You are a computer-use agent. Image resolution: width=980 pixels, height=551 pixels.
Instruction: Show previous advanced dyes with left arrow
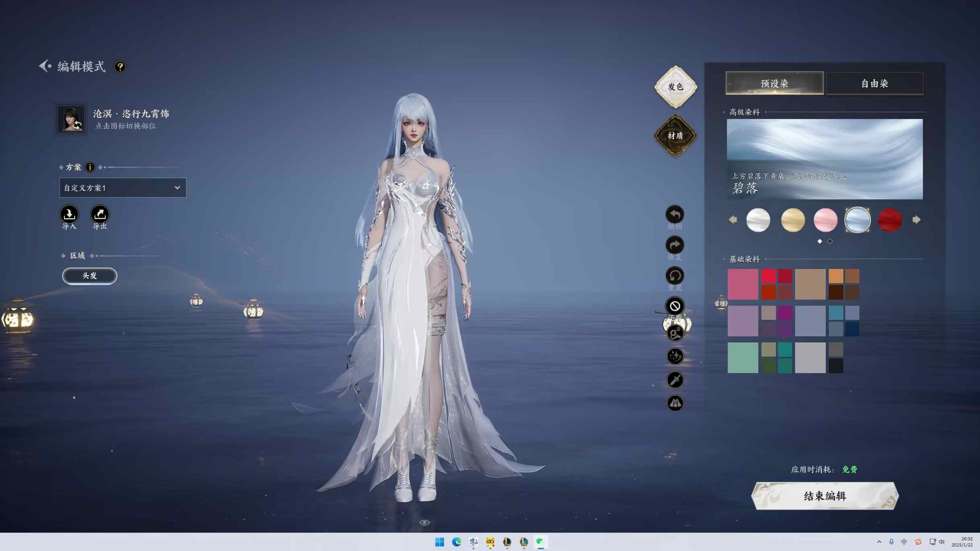pyautogui.click(x=733, y=220)
